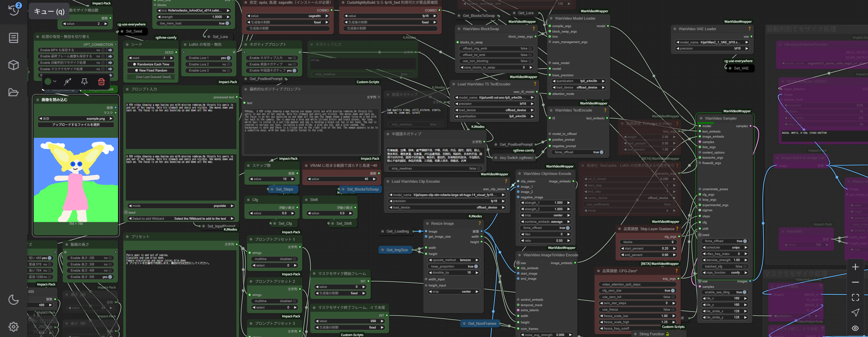Open help for the CFG-Zero* node
The image size is (868, 337).
coord(676,271)
